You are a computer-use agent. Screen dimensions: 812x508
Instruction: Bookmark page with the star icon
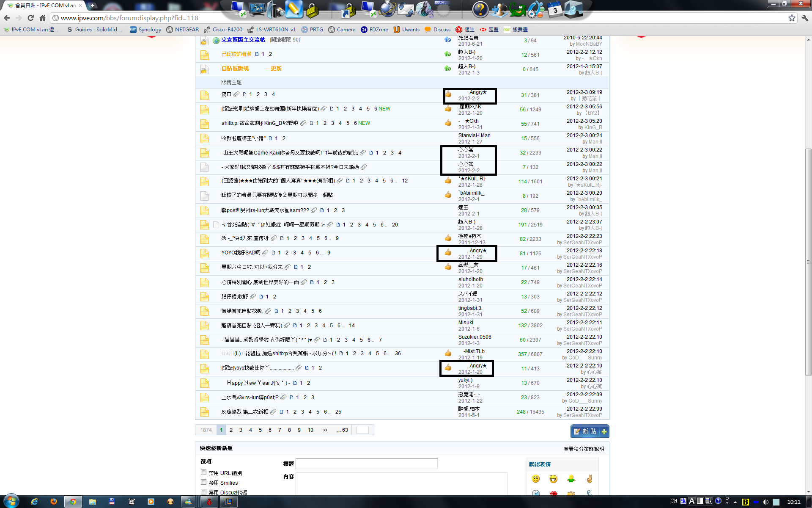tap(792, 18)
